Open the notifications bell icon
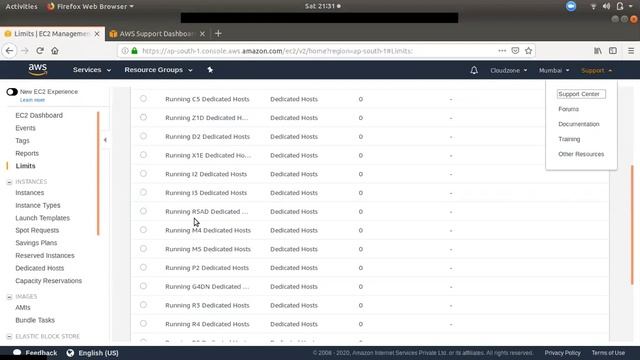The image size is (640, 360). click(x=474, y=70)
